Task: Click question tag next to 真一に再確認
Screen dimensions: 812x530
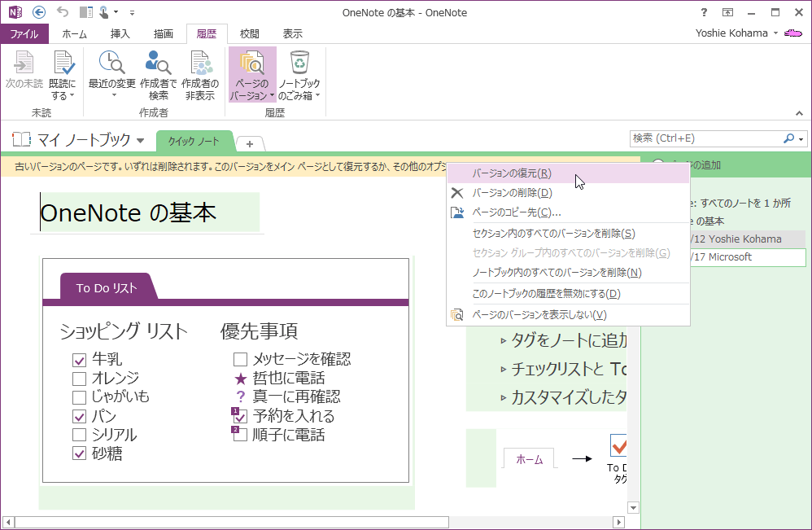Action: coord(240,396)
